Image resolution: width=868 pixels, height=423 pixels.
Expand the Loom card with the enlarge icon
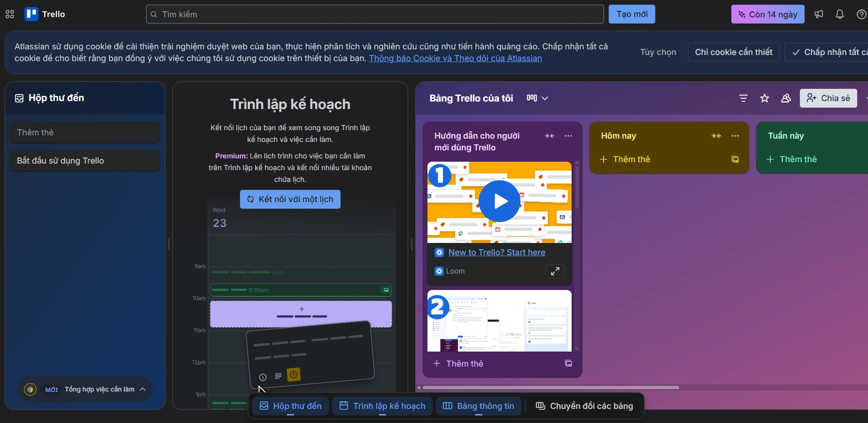555,271
